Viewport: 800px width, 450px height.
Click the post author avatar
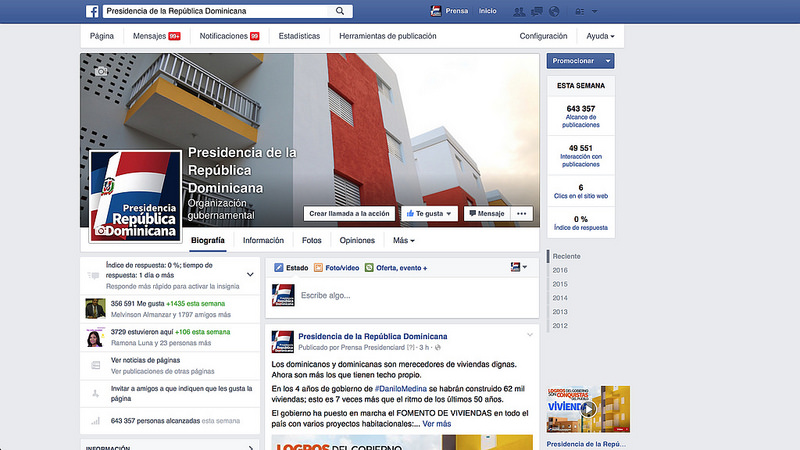coord(283,341)
